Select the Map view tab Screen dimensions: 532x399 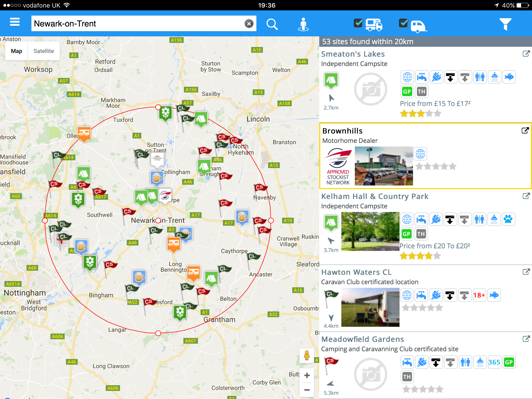(x=16, y=51)
